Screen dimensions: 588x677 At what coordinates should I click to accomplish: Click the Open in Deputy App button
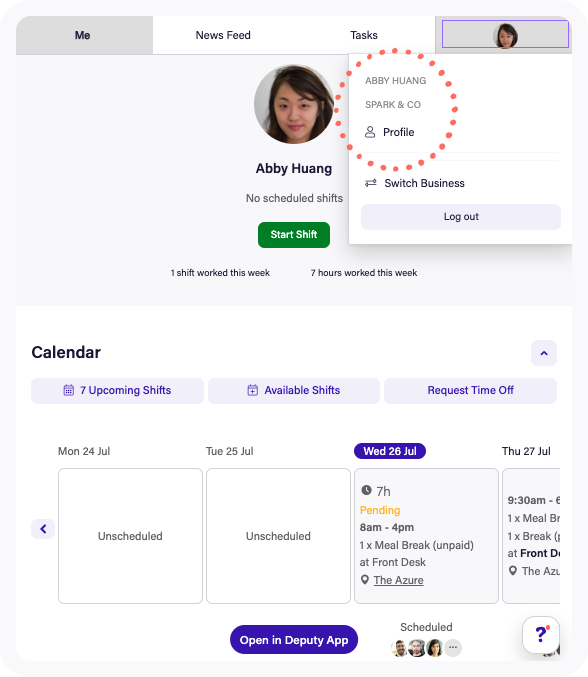(294, 639)
